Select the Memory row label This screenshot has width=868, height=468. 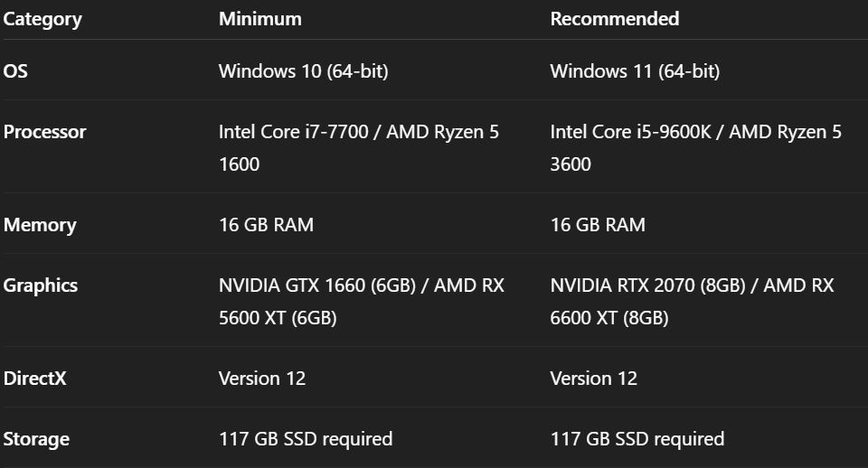coord(40,225)
